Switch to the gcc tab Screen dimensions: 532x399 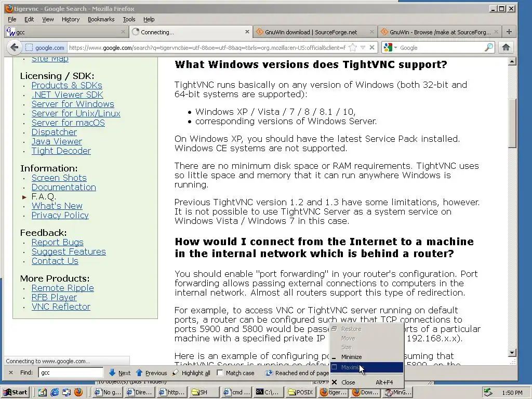[x=66, y=32]
